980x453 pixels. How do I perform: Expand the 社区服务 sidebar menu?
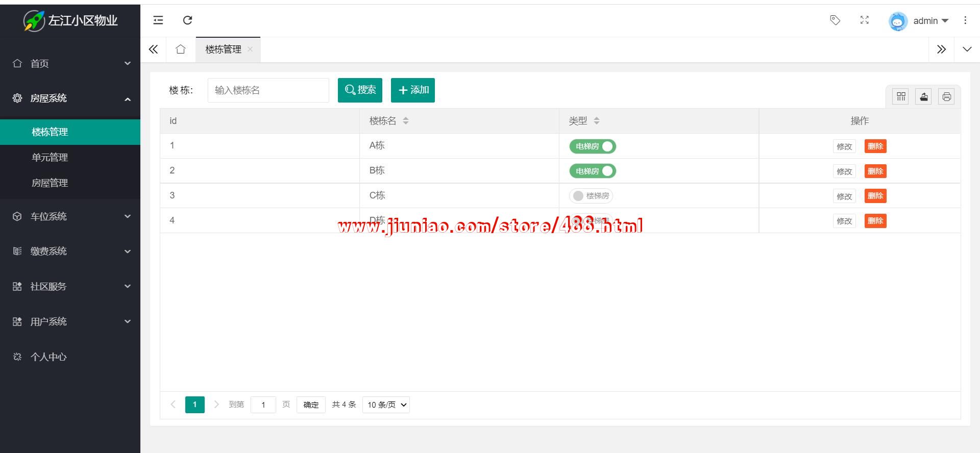click(x=70, y=286)
